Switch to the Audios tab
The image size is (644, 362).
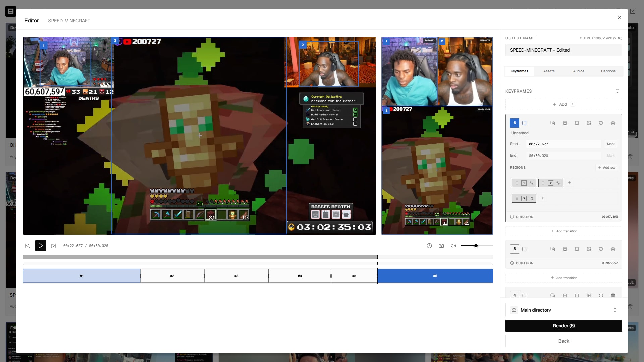point(579,71)
